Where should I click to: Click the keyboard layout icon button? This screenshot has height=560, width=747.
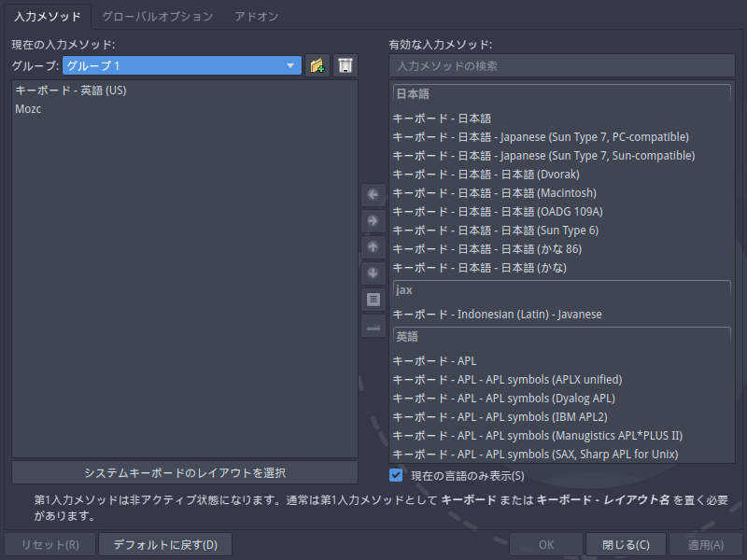[x=373, y=326]
